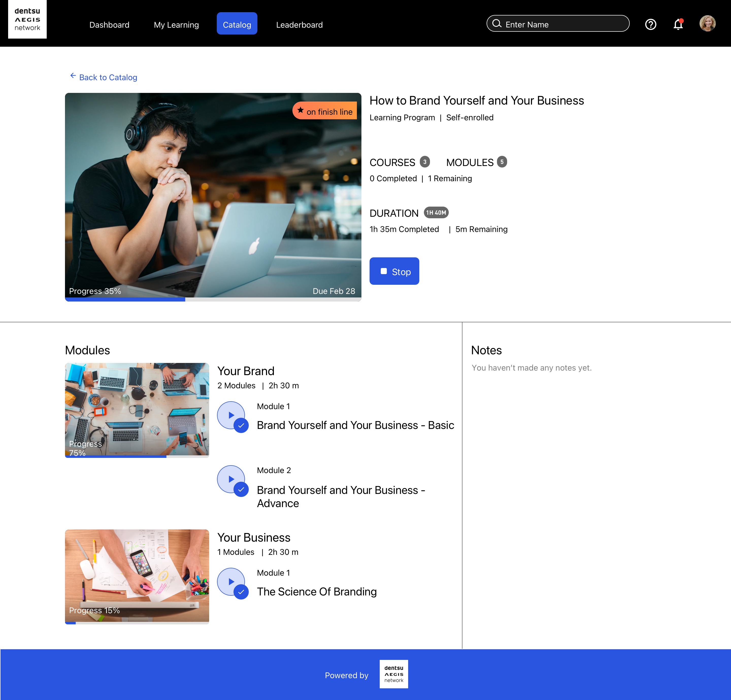731x700 pixels.
Task: Click the '2 Modules' text under Your Brand
Action: [237, 385]
